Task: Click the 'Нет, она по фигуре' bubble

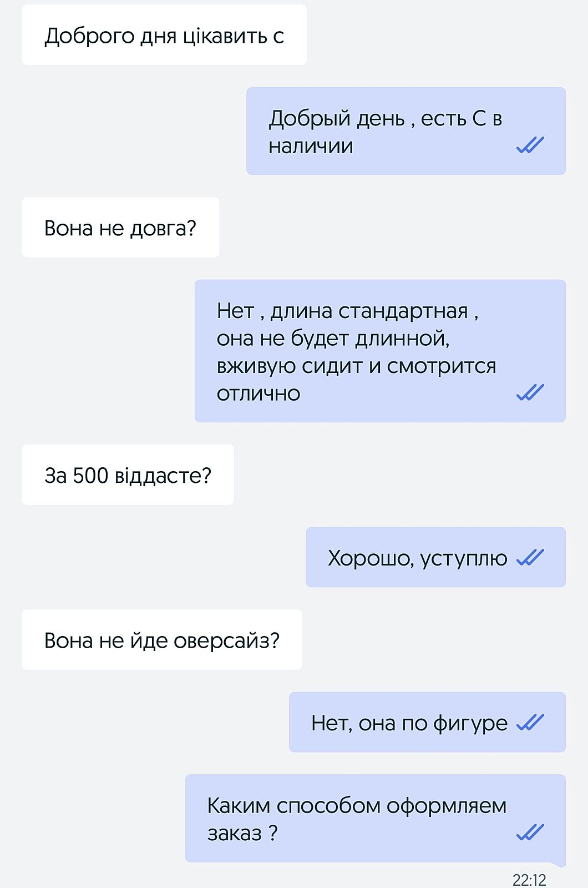Action: tap(427, 723)
